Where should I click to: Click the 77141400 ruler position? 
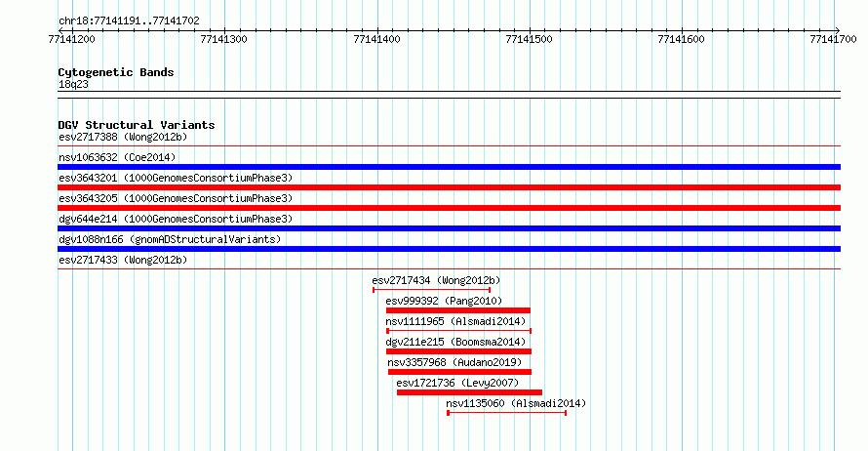[376, 39]
